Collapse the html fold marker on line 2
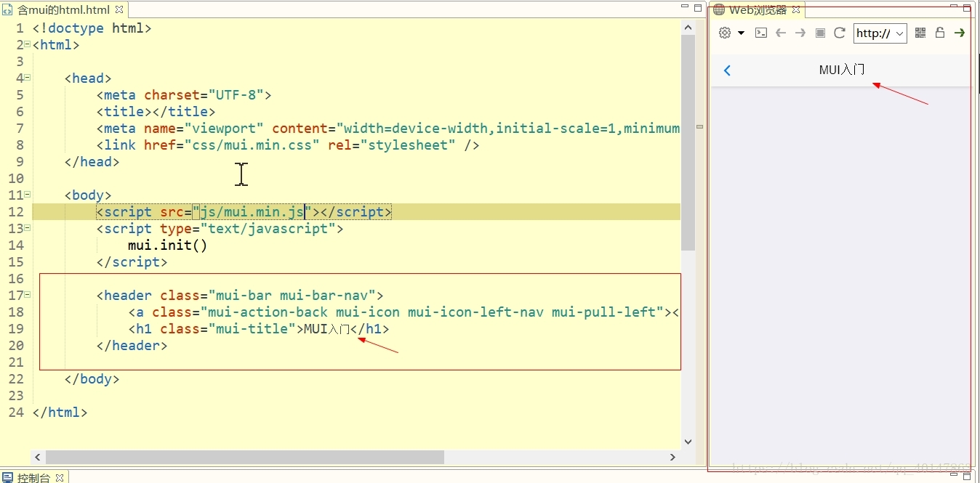 tap(27, 43)
